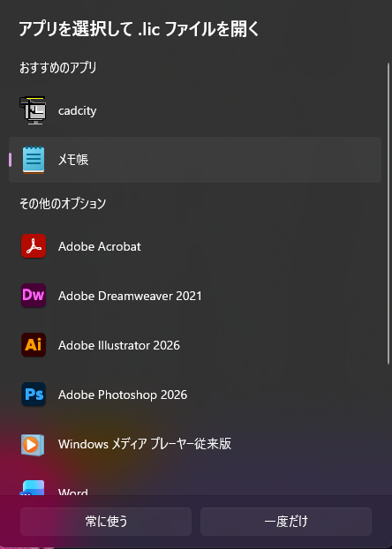Viewport: 392px width, 549px height.
Task: Click the メモ帳 notepad icon
Action: (x=34, y=160)
